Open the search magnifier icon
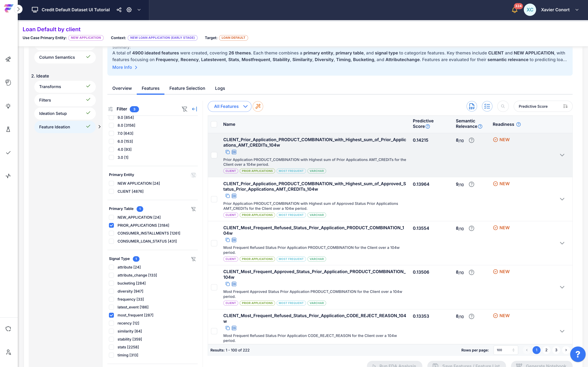 (x=503, y=106)
